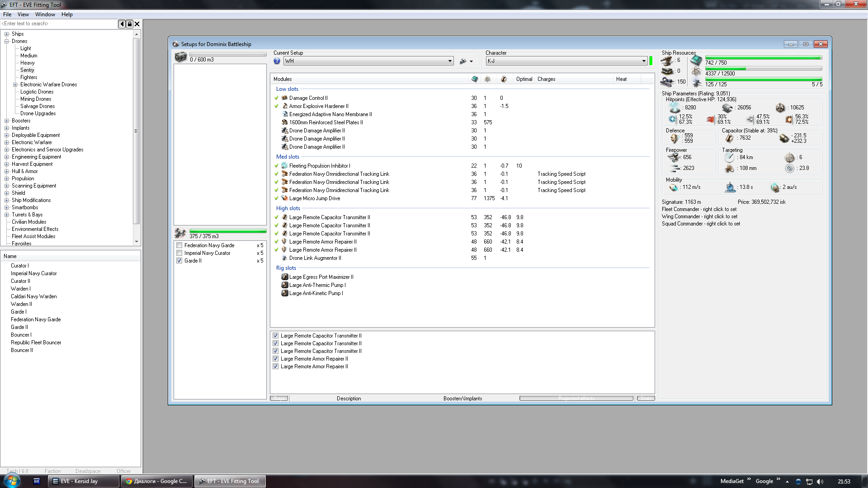Viewport: 868px width, 488px height.
Task: Click the CPU usage progress bar
Action: [763, 58]
